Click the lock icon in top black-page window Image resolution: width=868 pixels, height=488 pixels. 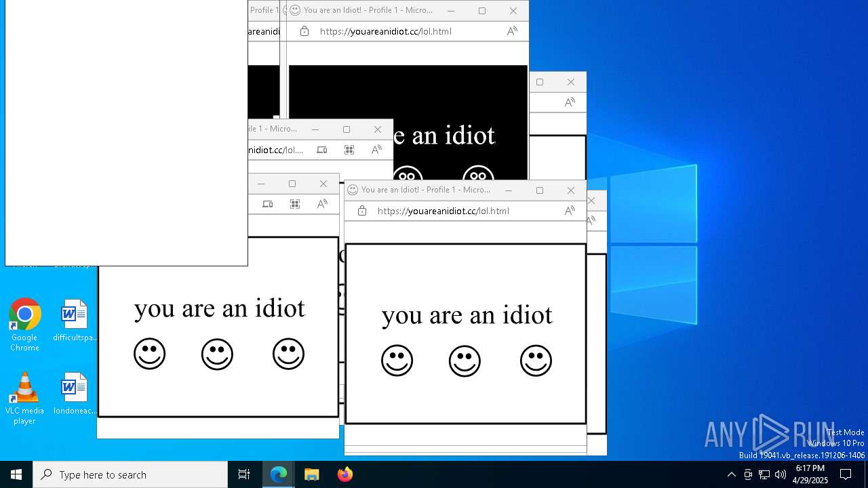(x=304, y=31)
